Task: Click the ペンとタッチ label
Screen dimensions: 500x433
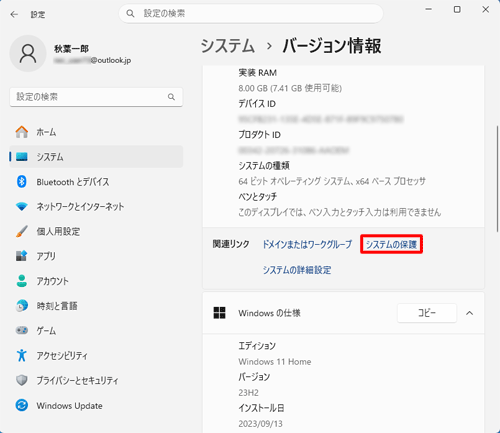Action: (x=258, y=197)
